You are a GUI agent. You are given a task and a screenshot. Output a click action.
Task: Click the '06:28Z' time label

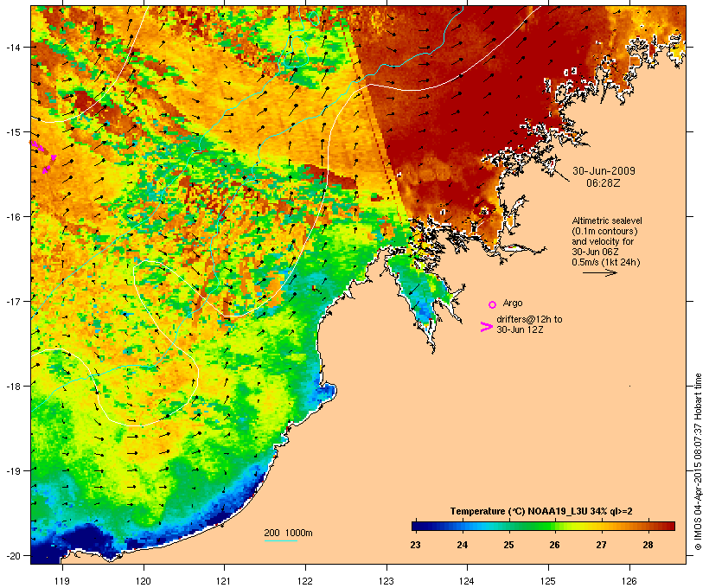point(604,183)
